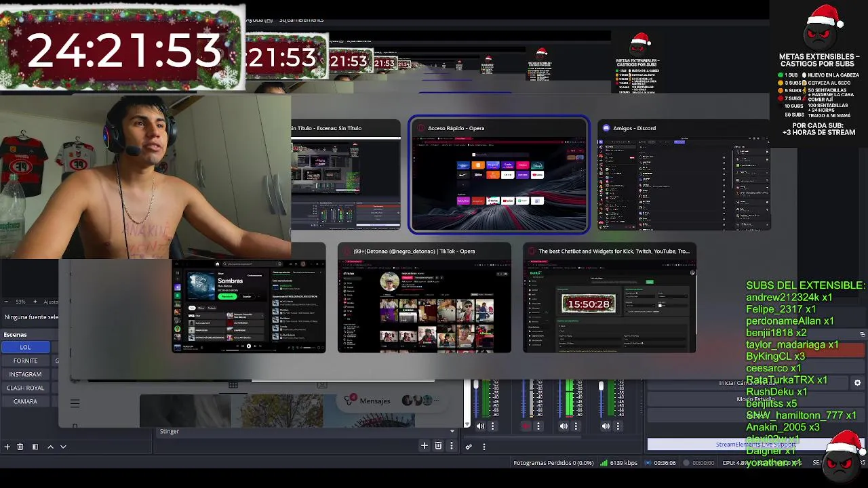Screen dimensions: 868x488
Task: Select Instagram tagged photos tab icon
Action: click(x=322, y=385)
